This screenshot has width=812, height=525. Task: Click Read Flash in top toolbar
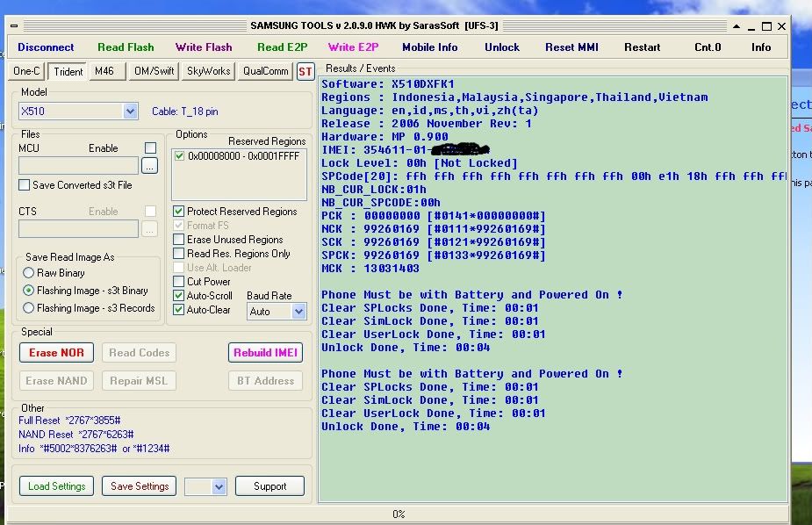(126, 47)
